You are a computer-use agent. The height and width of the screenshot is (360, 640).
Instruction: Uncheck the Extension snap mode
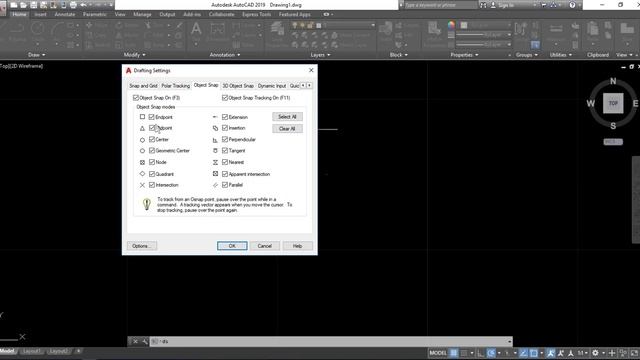click(x=225, y=117)
